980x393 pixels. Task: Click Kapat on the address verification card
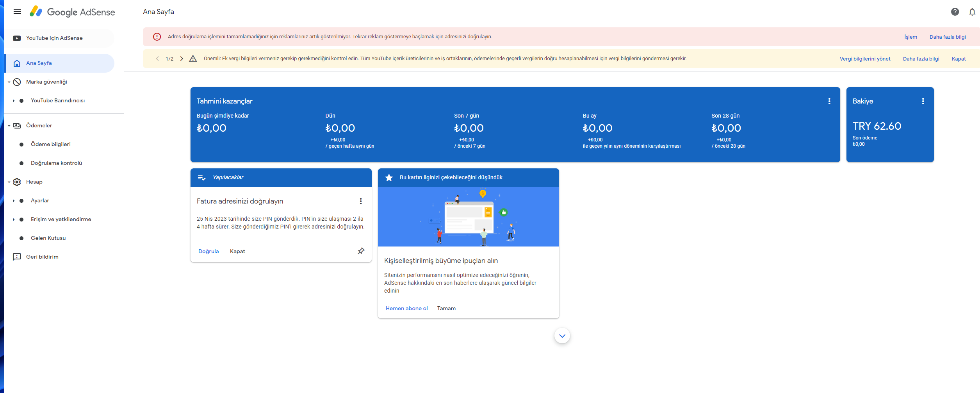(237, 252)
